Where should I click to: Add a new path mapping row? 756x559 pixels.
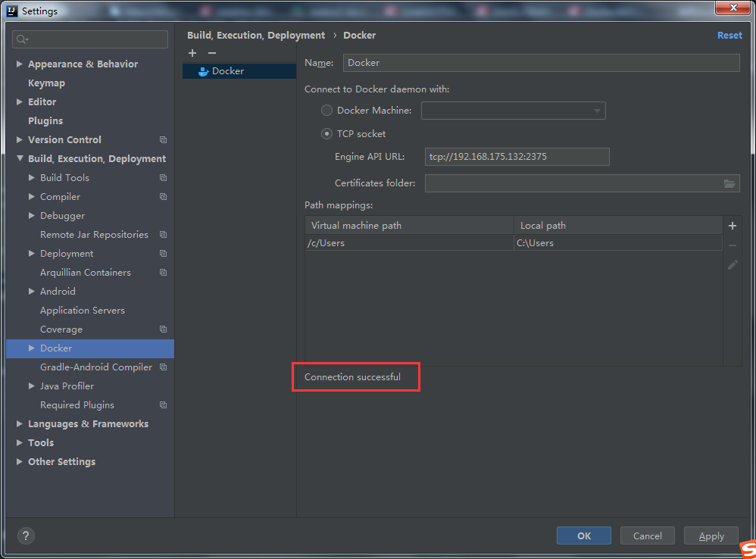[x=733, y=226]
